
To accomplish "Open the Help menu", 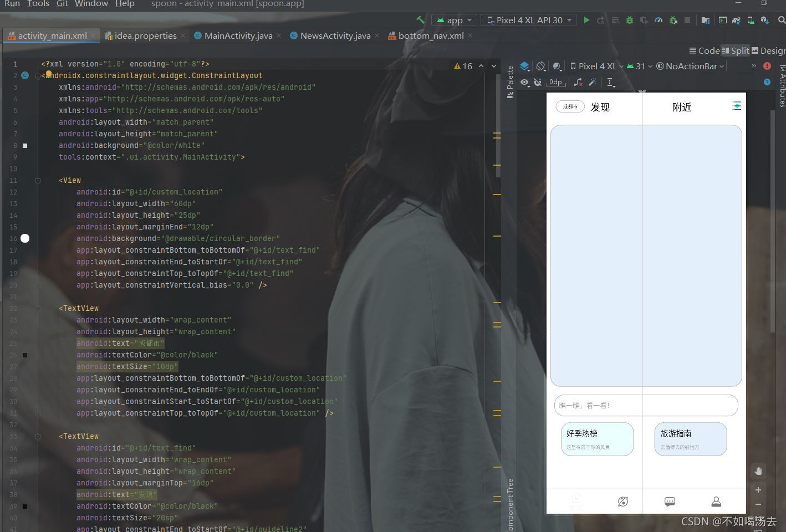I will 125,3.
